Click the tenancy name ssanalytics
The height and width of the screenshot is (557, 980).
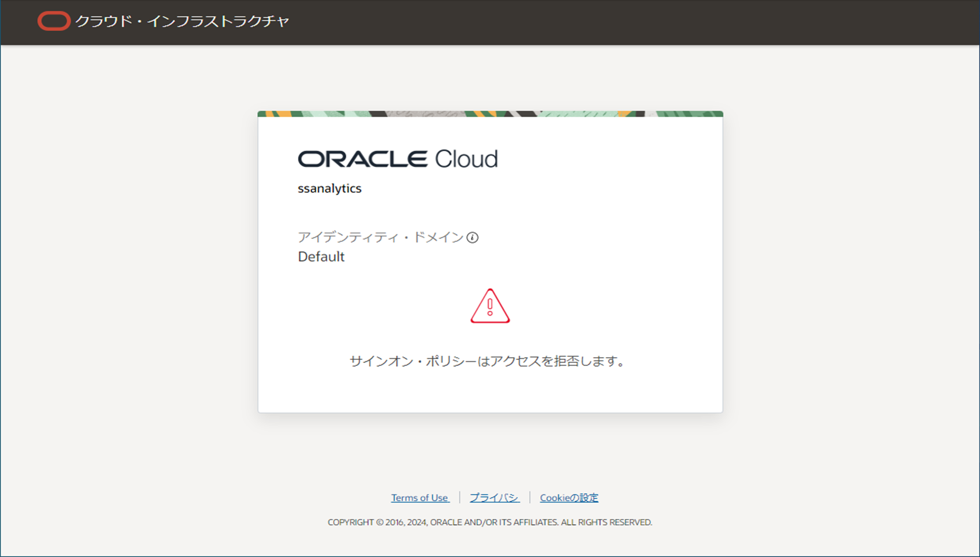tap(329, 188)
